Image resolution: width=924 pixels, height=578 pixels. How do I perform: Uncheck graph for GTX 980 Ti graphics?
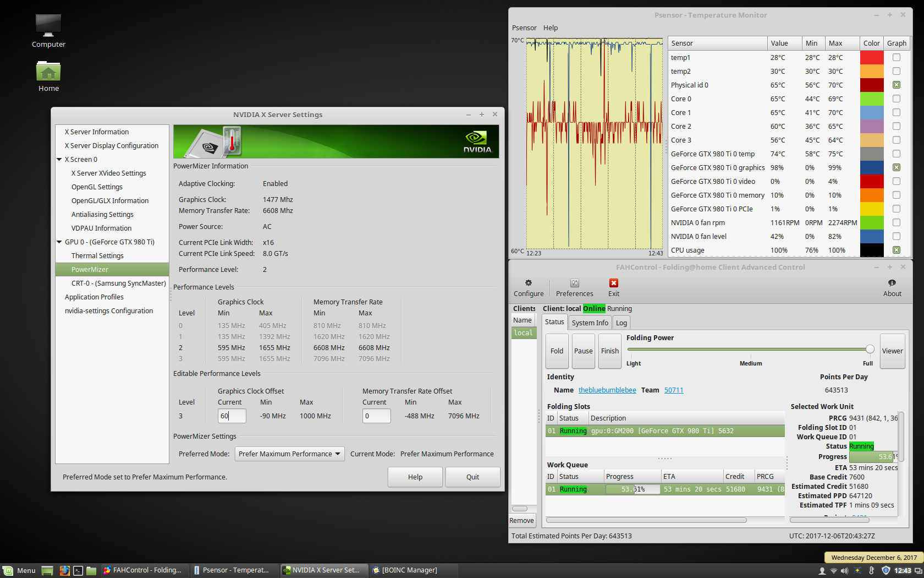click(x=897, y=167)
